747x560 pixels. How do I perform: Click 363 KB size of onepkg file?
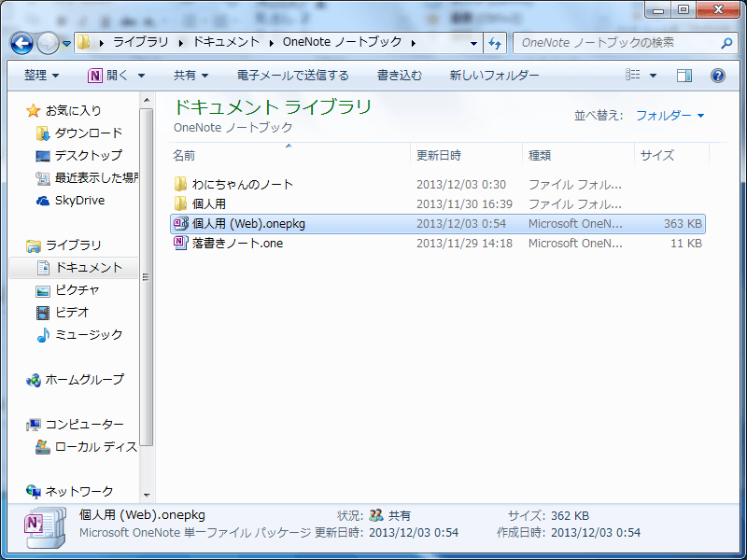pyautogui.click(x=683, y=224)
